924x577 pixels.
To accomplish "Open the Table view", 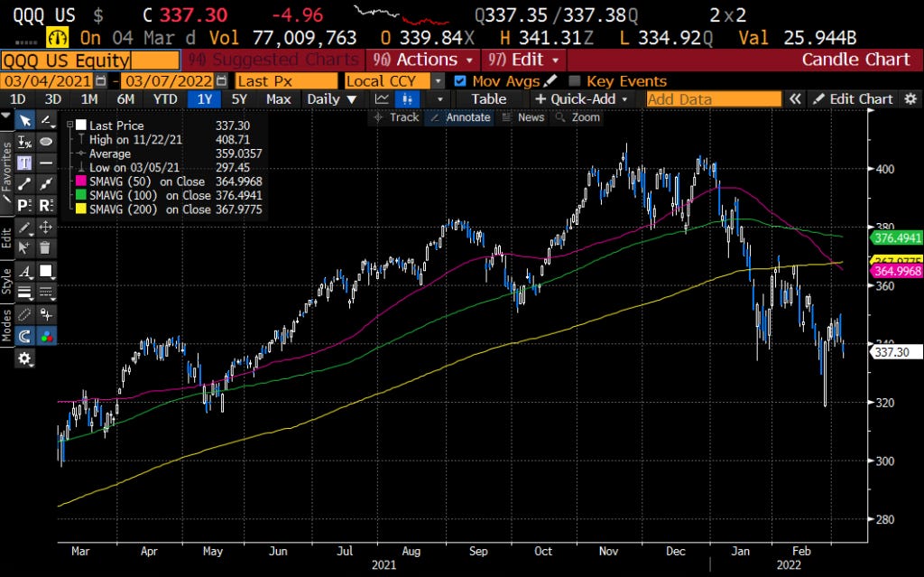I will 488,99.
